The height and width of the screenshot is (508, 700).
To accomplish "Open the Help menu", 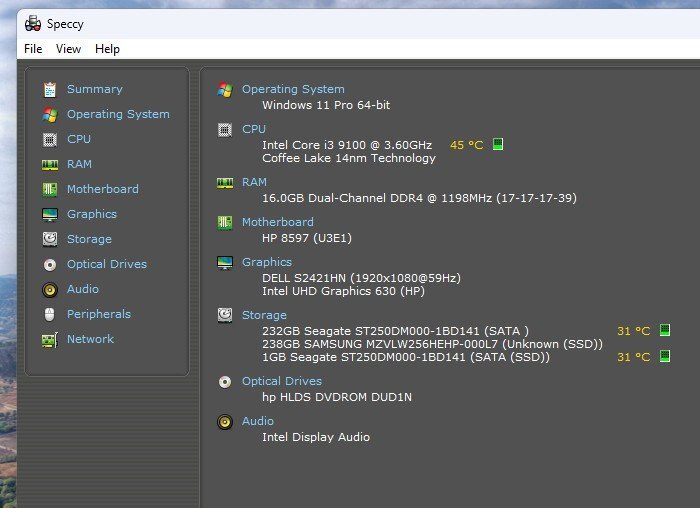I will pos(107,49).
